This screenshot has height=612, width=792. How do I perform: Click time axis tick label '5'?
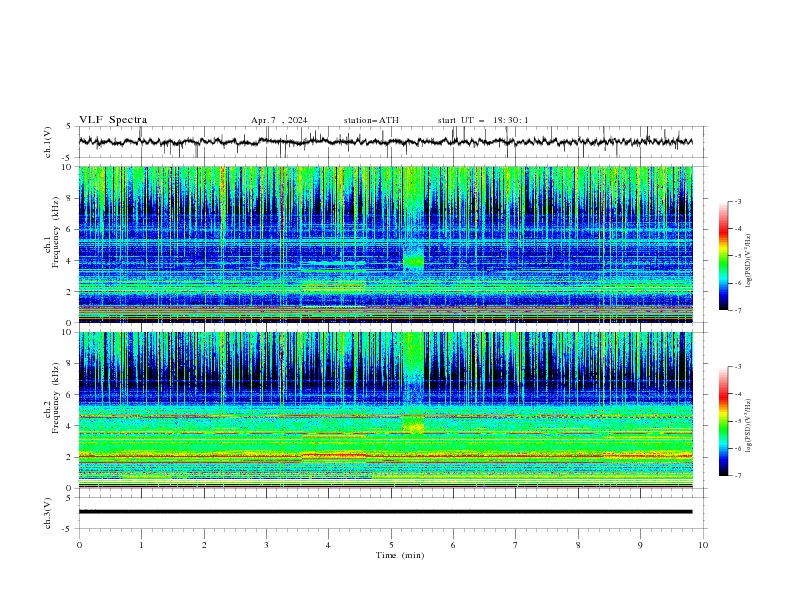[x=391, y=545]
